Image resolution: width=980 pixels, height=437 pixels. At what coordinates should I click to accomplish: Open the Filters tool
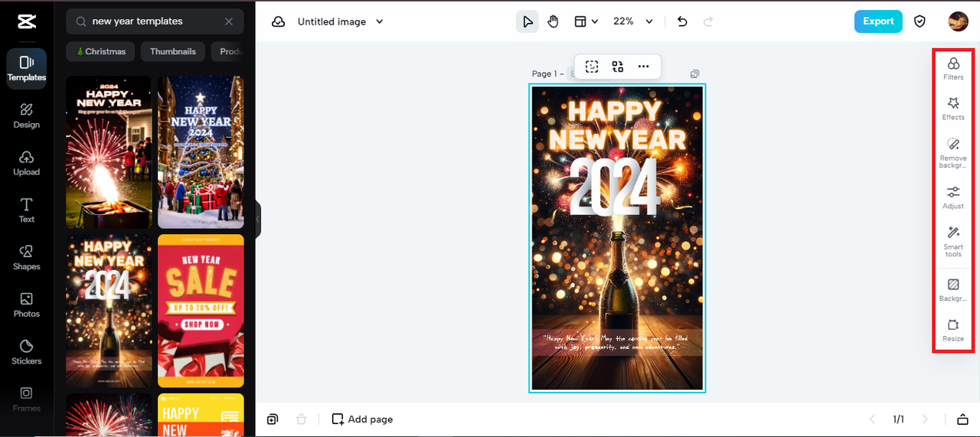(953, 68)
